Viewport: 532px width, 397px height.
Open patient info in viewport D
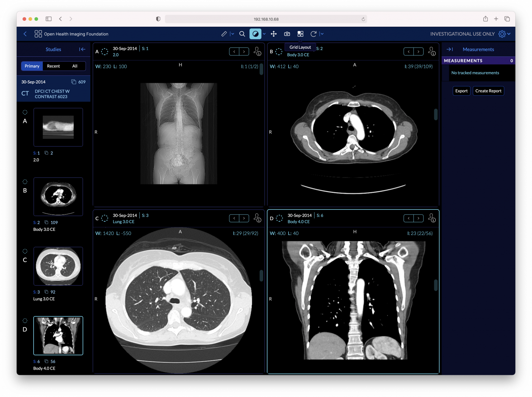pos(432,218)
